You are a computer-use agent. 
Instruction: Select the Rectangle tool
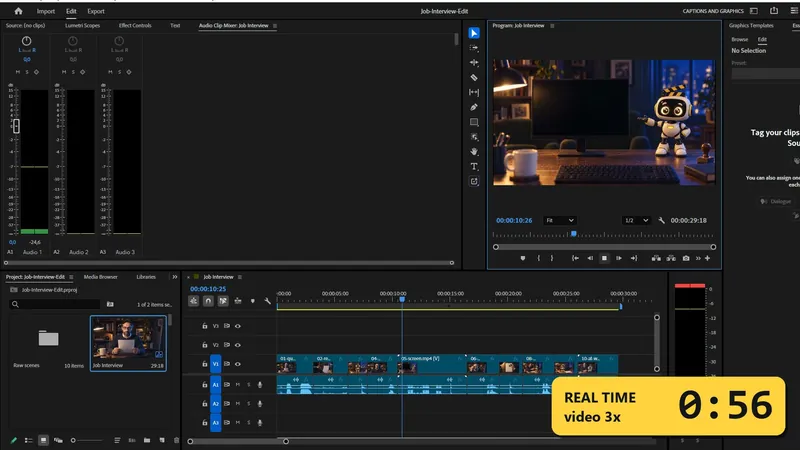[x=474, y=122]
